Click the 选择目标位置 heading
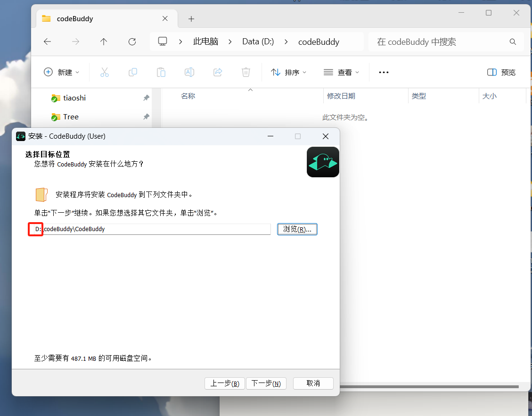This screenshot has height=416, width=532. coord(48,155)
